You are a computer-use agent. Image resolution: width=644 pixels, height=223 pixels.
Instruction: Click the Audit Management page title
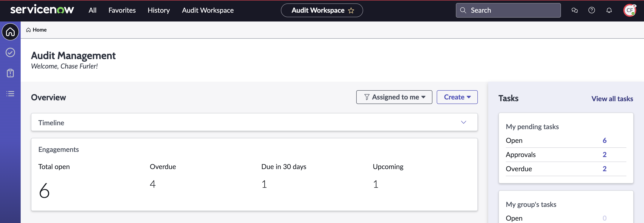[73, 56]
